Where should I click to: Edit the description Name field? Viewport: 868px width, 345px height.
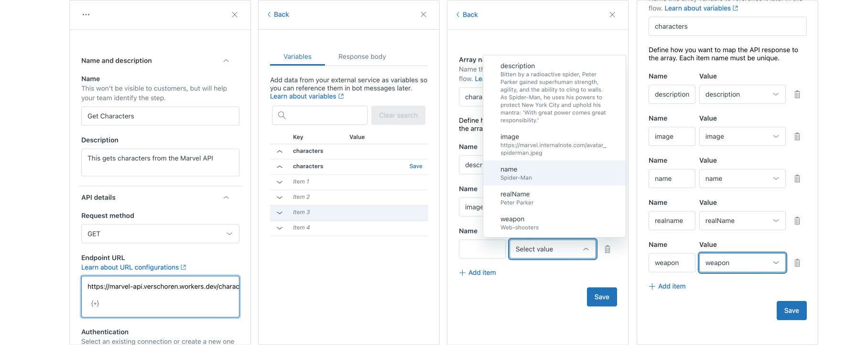tap(672, 94)
